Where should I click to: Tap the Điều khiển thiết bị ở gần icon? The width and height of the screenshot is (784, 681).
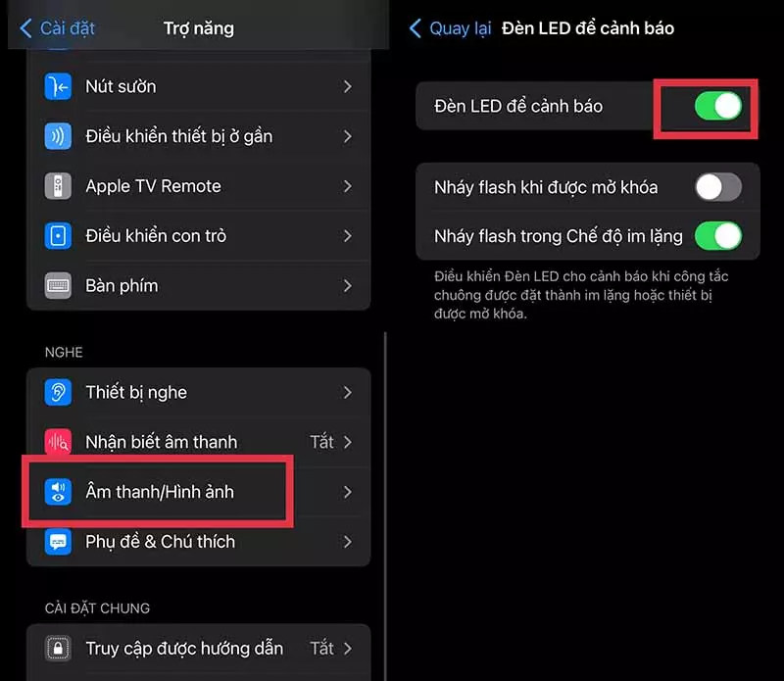(x=58, y=136)
